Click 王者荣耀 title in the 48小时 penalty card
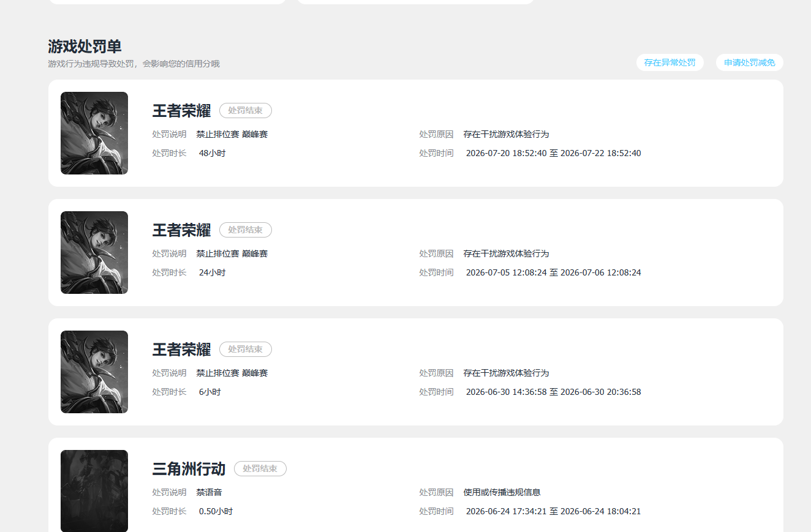811x532 pixels. (x=181, y=111)
